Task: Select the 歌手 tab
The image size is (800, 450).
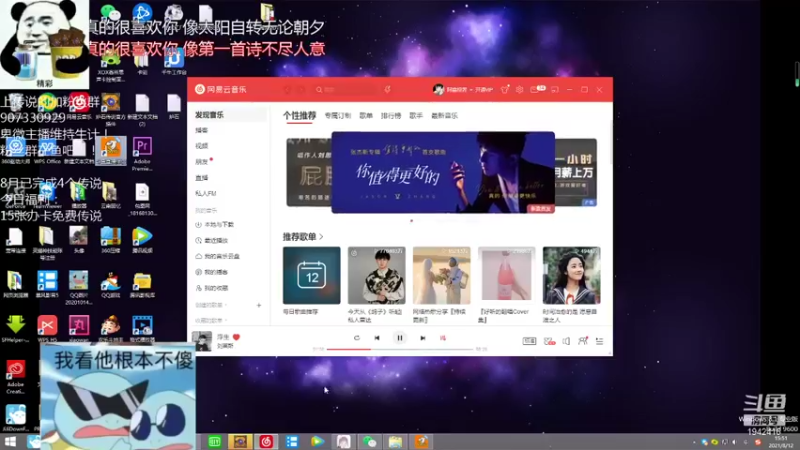Action: 416,116
